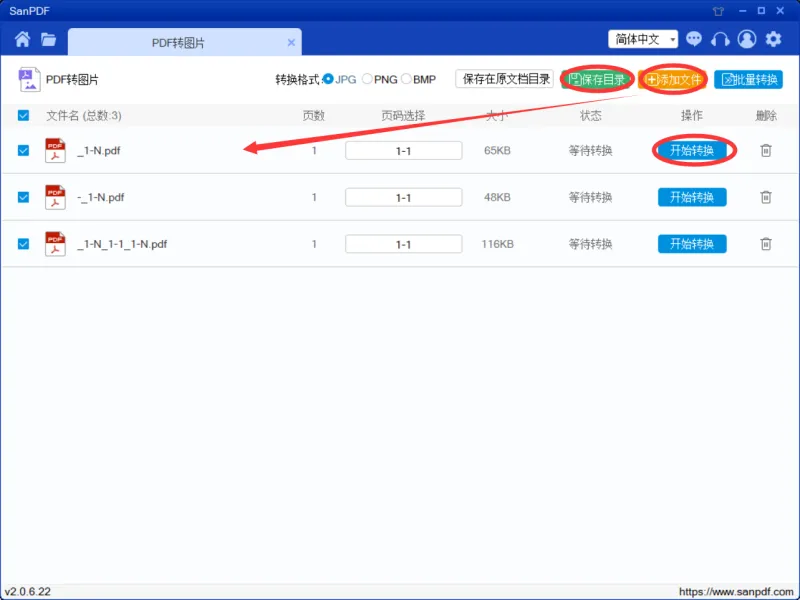Viewport: 800px width, 600px height.
Task: Delete the -_1-N.pdf row with trash icon
Action: click(766, 197)
